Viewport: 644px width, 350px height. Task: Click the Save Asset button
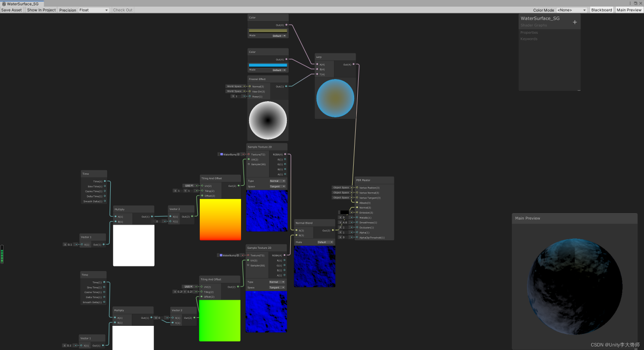[x=12, y=10]
